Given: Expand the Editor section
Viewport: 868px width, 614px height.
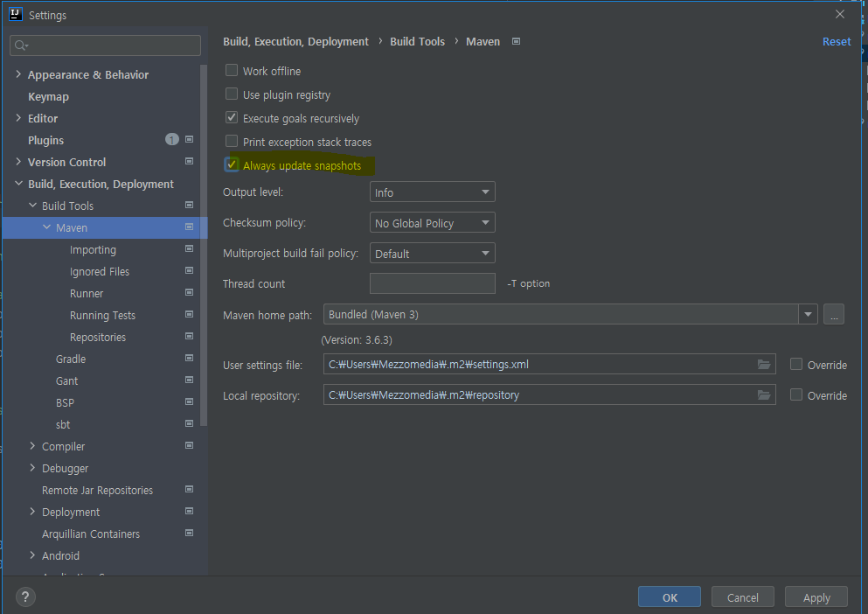Looking at the screenshot, I should click(18, 118).
